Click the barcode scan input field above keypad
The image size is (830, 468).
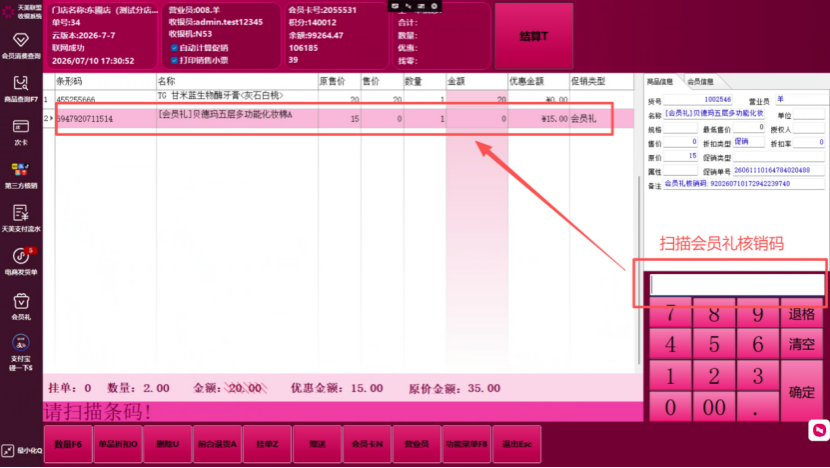(x=737, y=284)
